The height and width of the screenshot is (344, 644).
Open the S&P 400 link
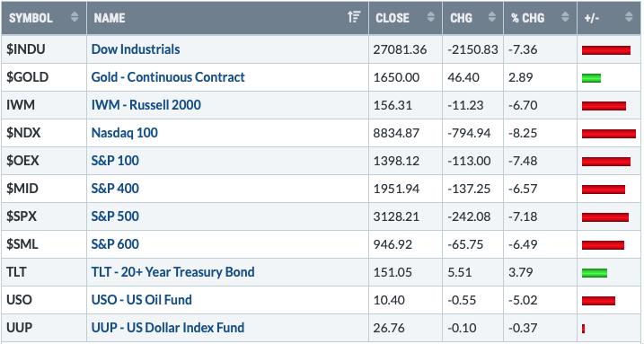115,189
